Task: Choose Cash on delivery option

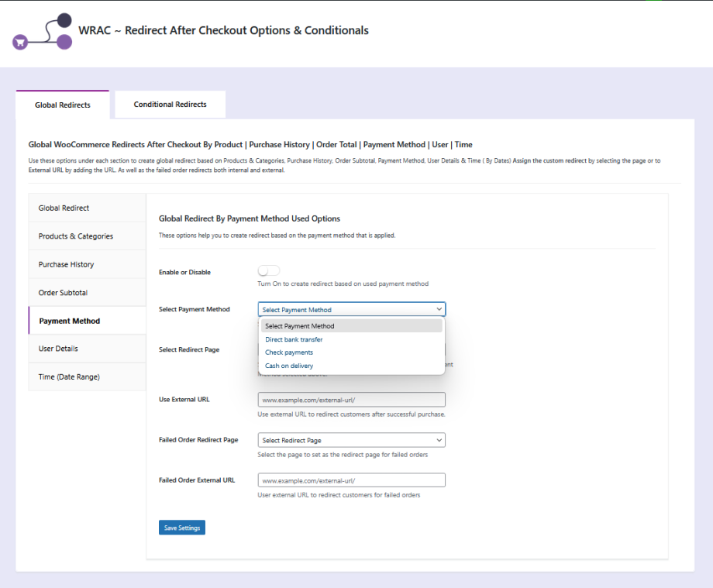Action: [352, 366]
